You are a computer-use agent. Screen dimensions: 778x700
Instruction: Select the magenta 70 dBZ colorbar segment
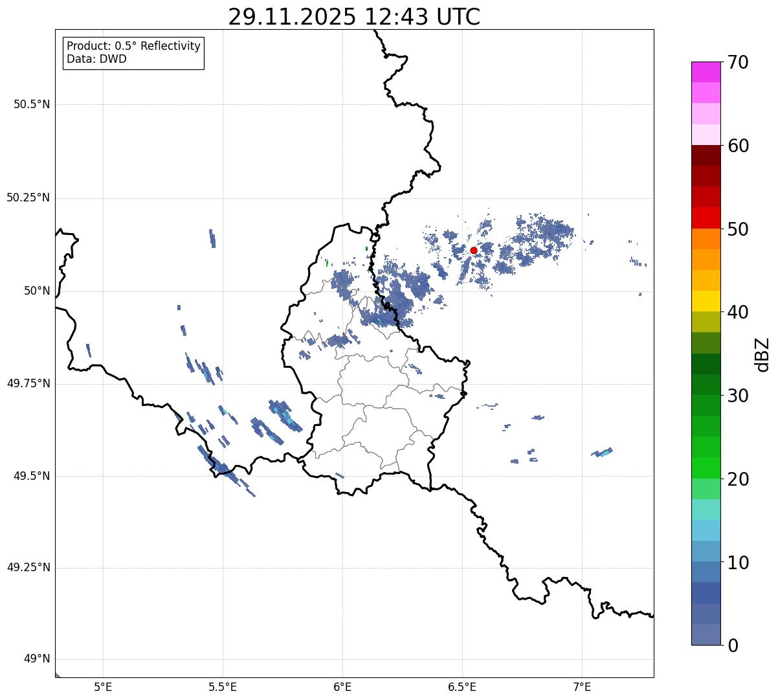(x=706, y=72)
